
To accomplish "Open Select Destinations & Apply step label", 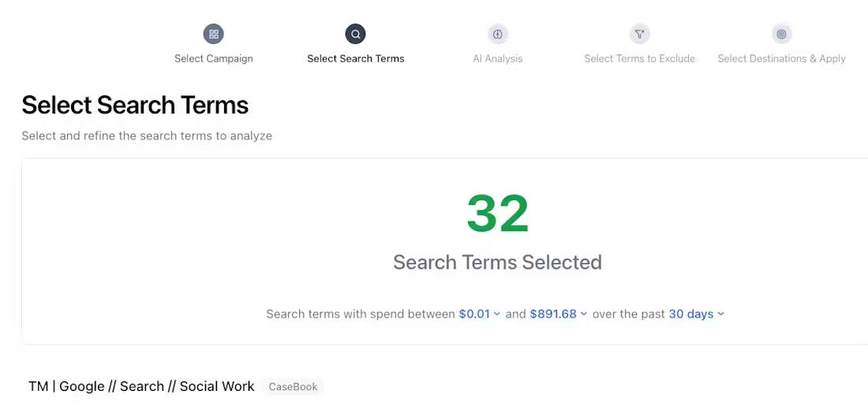I will point(781,58).
